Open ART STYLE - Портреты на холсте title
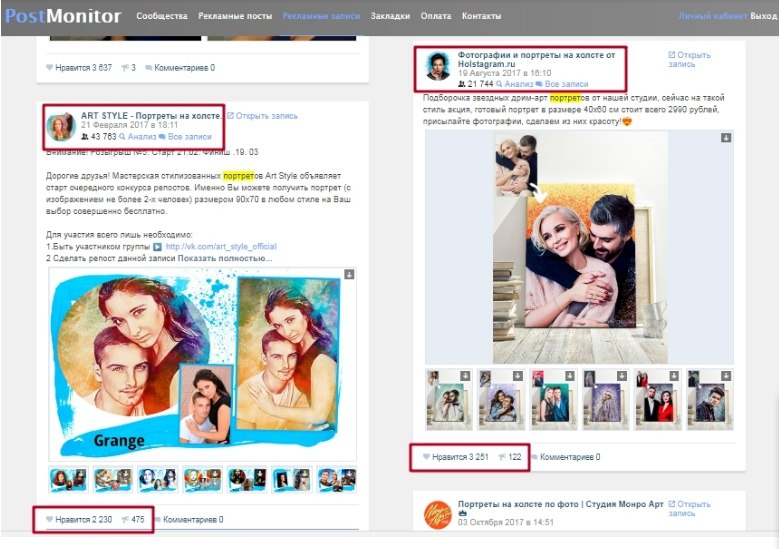Viewport: 779px width, 549px height. point(152,116)
